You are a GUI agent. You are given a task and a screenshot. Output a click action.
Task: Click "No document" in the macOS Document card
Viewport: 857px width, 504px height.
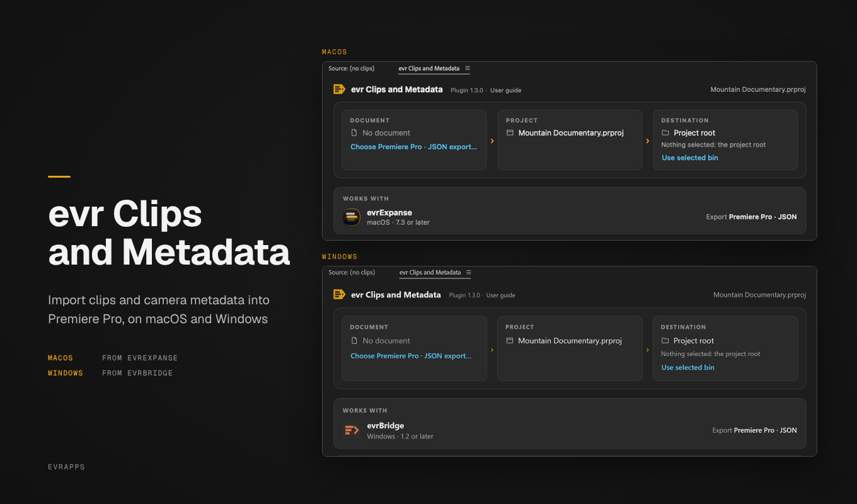click(386, 133)
